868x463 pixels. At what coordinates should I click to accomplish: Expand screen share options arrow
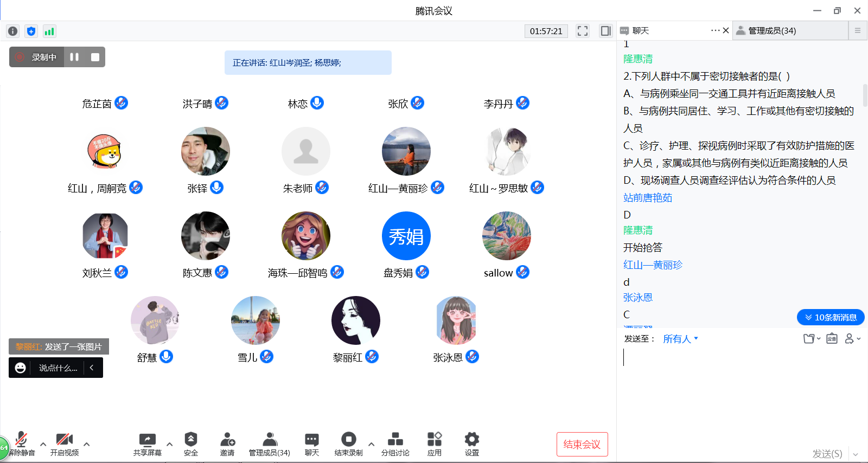pos(169,444)
